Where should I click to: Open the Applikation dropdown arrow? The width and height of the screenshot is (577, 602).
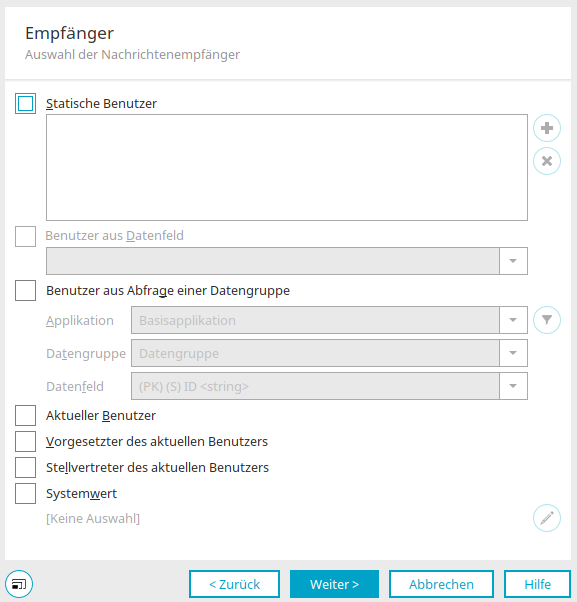(x=513, y=320)
